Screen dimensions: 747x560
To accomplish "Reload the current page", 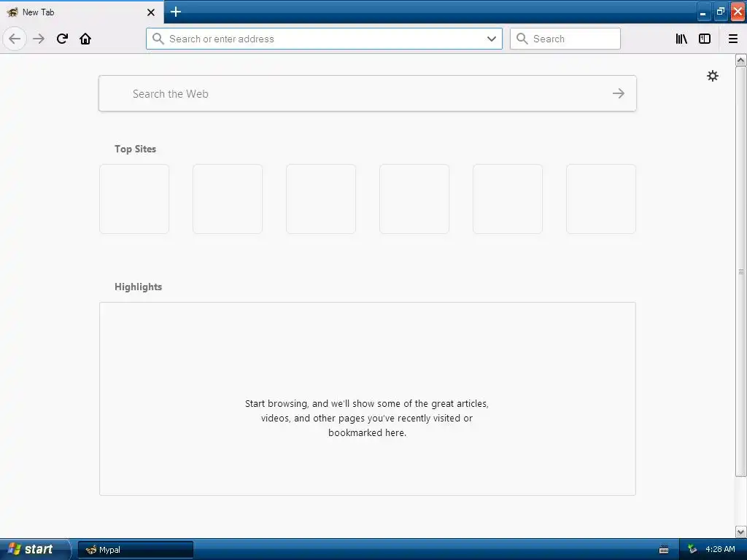I will (62, 39).
